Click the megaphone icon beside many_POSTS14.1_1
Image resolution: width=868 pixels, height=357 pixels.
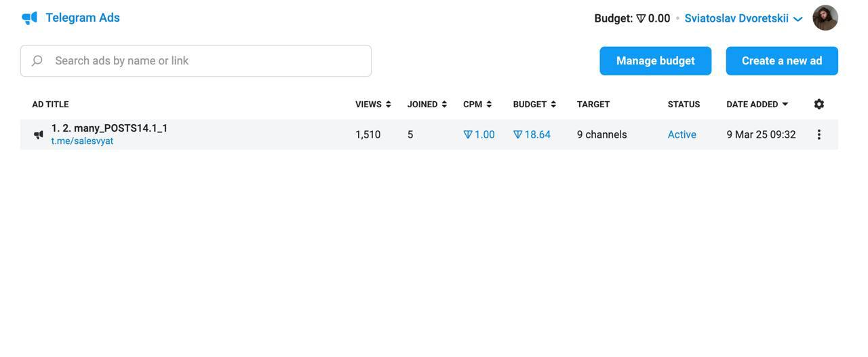click(x=39, y=134)
